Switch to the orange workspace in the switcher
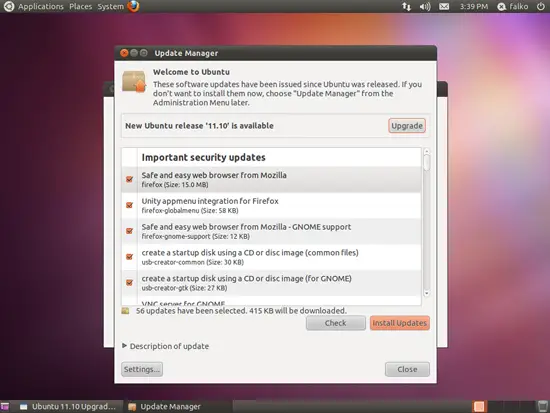 click(x=479, y=406)
